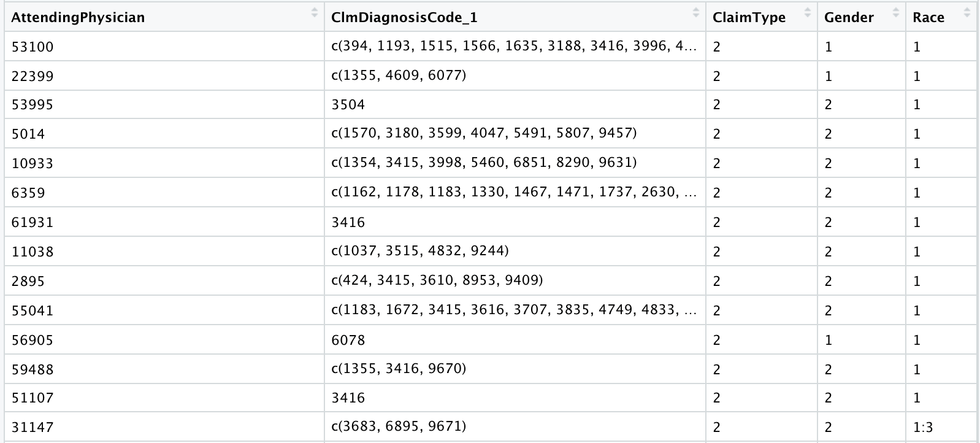Select diagnosis cell 6078
This screenshot has height=443, width=980.
(x=515, y=340)
